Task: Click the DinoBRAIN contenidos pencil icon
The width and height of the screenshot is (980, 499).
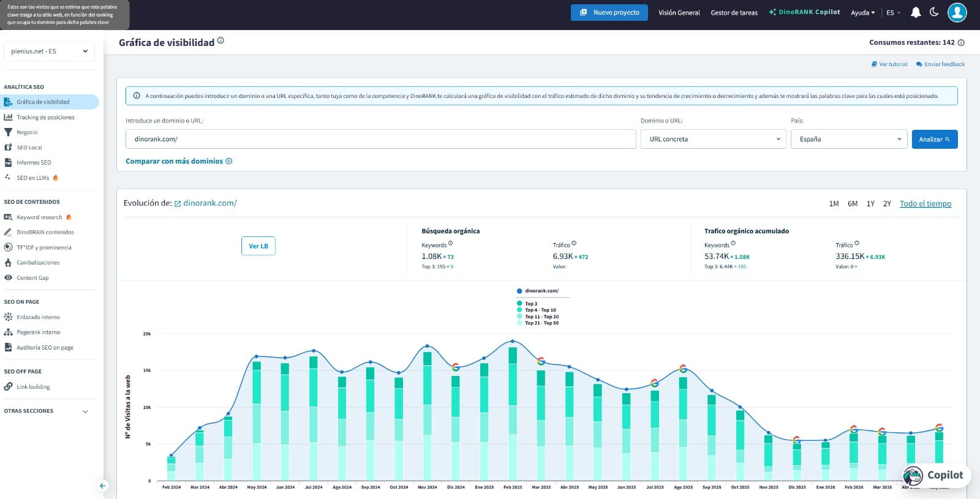Action: coord(8,232)
